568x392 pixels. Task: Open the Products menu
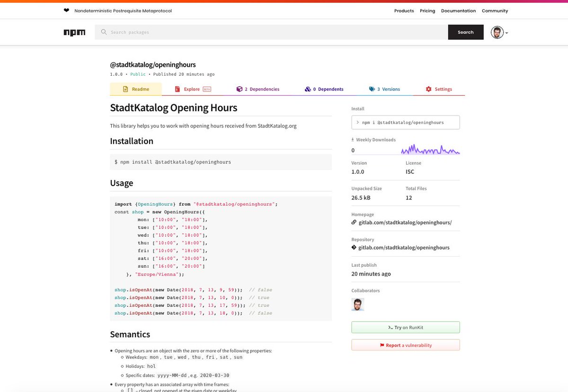[404, 11]
